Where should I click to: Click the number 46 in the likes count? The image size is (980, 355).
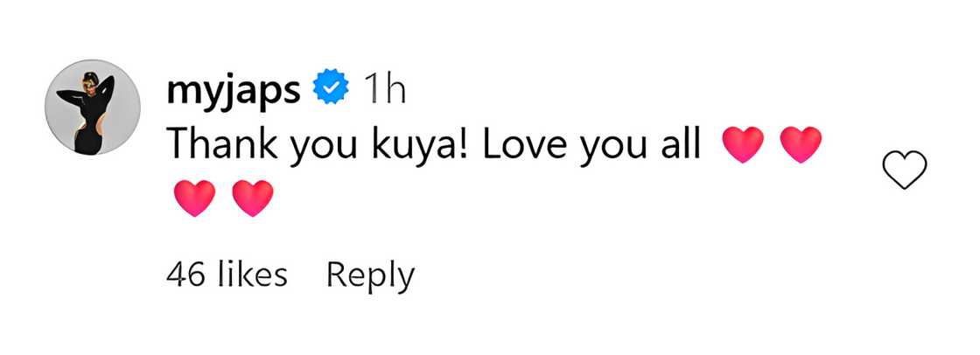click(x=185, y=275)
